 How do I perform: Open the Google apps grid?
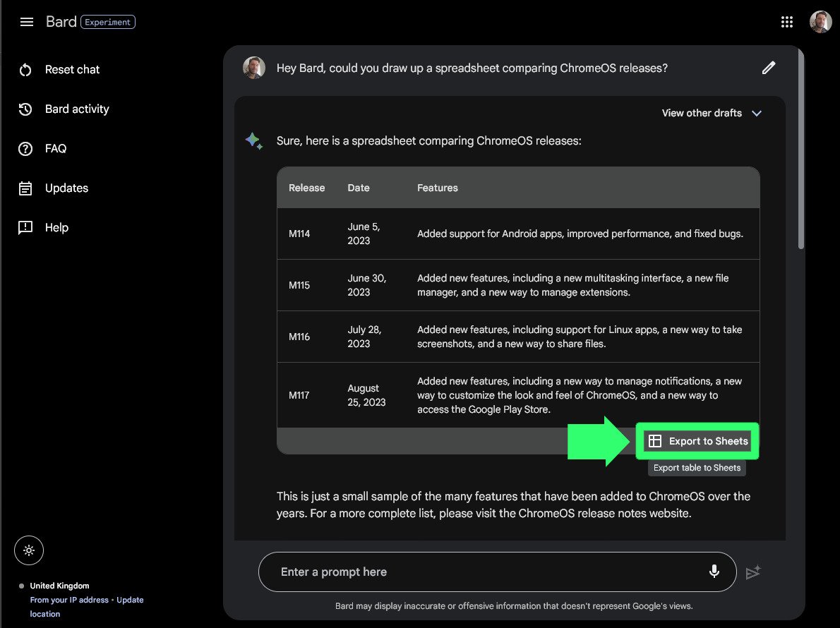(787, 22)
